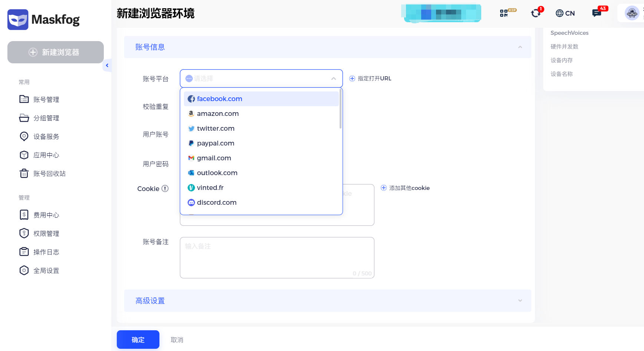Expand the 高级设置 section
Viewport: 644px width, 351px height.
(x=520, y=301)
